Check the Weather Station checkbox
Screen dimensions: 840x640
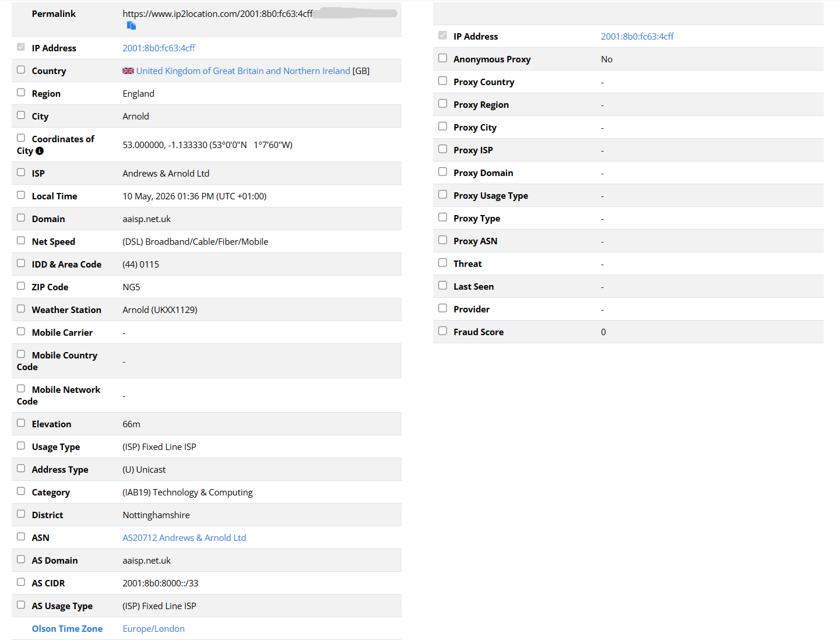tap(21, 309)
